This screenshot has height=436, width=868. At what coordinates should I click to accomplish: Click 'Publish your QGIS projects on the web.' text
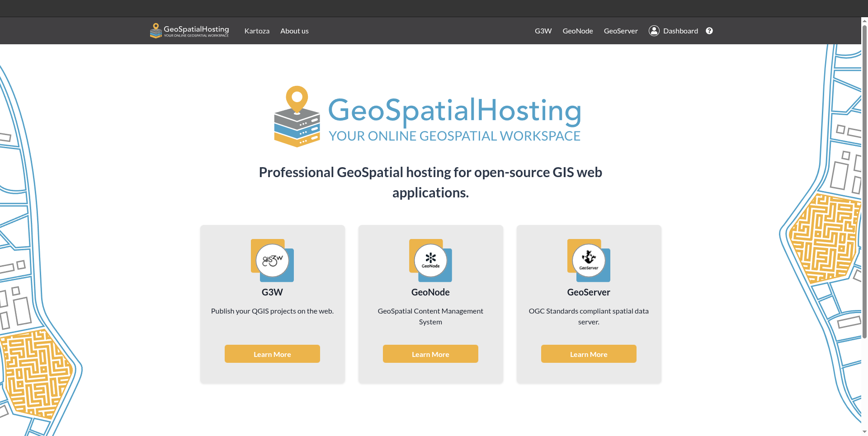(x=272, y=311)
